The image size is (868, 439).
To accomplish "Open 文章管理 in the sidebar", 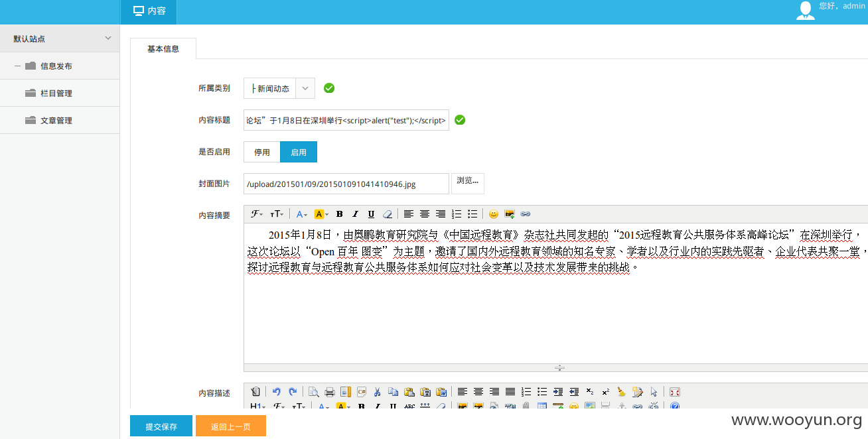I will (60, 120).
